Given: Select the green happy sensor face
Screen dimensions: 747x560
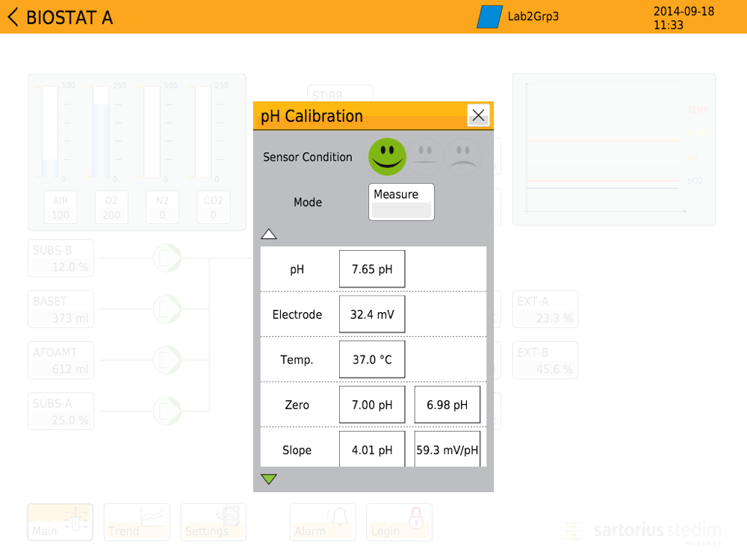Looking at the screenshot, I should (x=387, y=157).
